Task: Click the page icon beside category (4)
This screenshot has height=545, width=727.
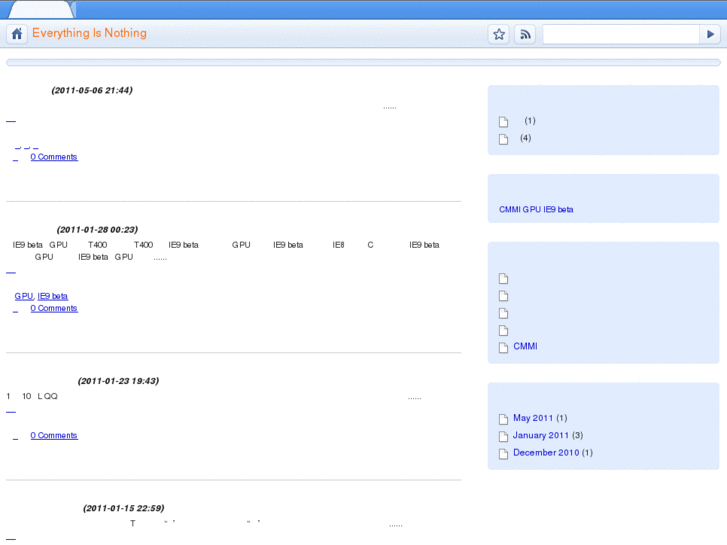Action: click(503, 139)
